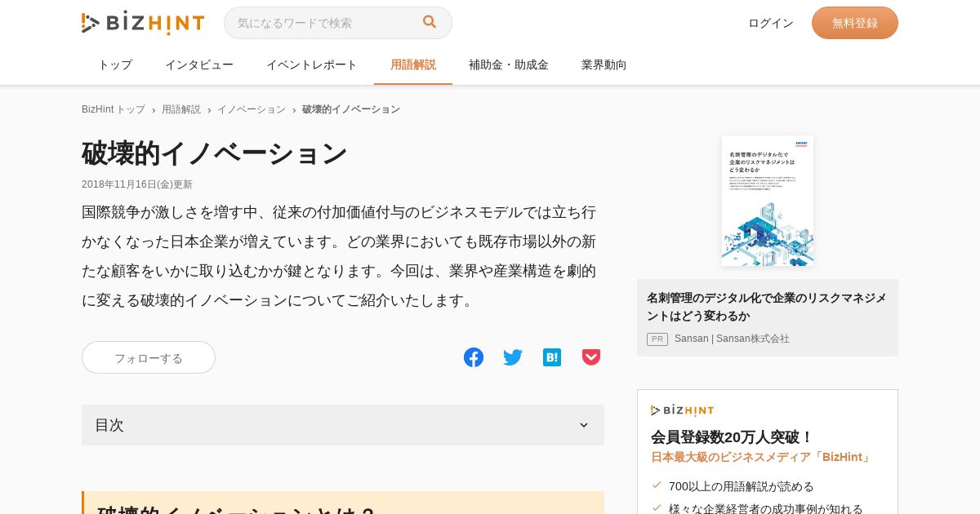Click the 目次 chevron arrow
980x514 pixels.
(584, 425)
